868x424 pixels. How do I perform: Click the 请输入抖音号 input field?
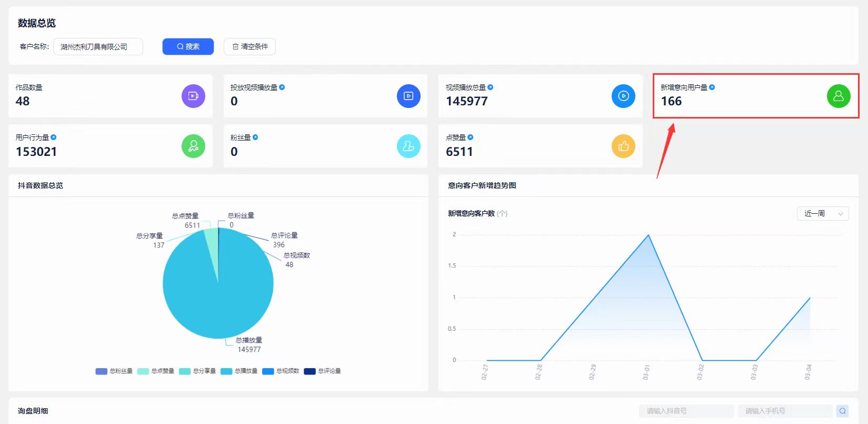[x=686, y=411]
